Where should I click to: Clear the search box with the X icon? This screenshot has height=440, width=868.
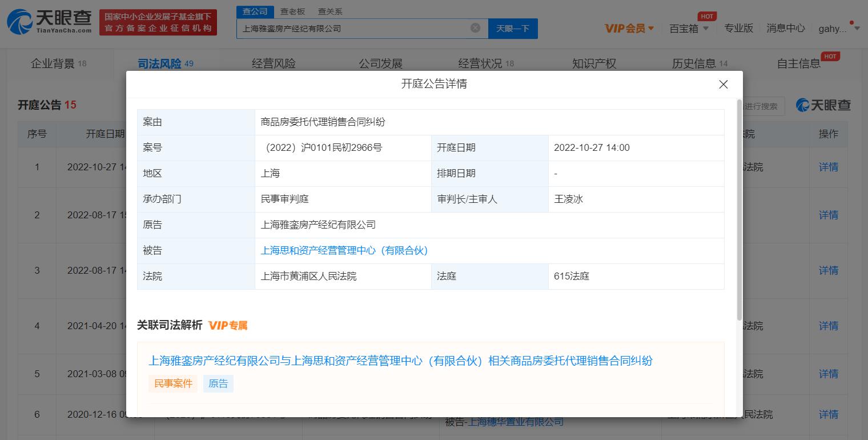(x=475, y=28)
